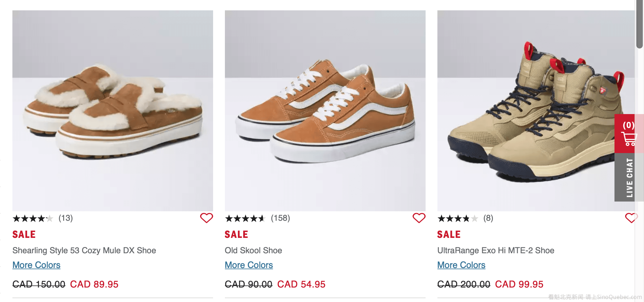This screenshot has height=302, width=644.
Task: Open the Old Skool Shoe product image
Action: pyautogui.click(x=325, y=111)
